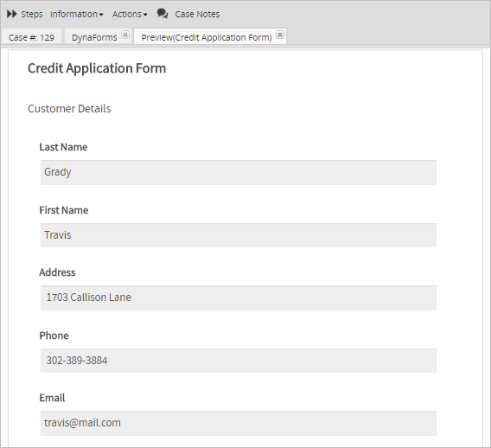The width and height of the screenshot is (491, 448).
Task: Expand the Actions dropdown menu
Action: click(x=130, y=14)
